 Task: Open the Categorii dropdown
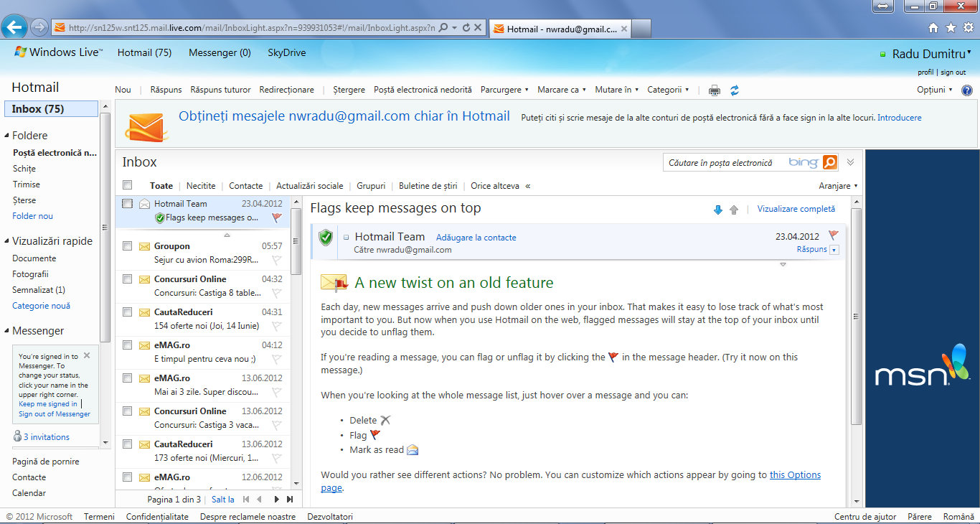[668, 90]
